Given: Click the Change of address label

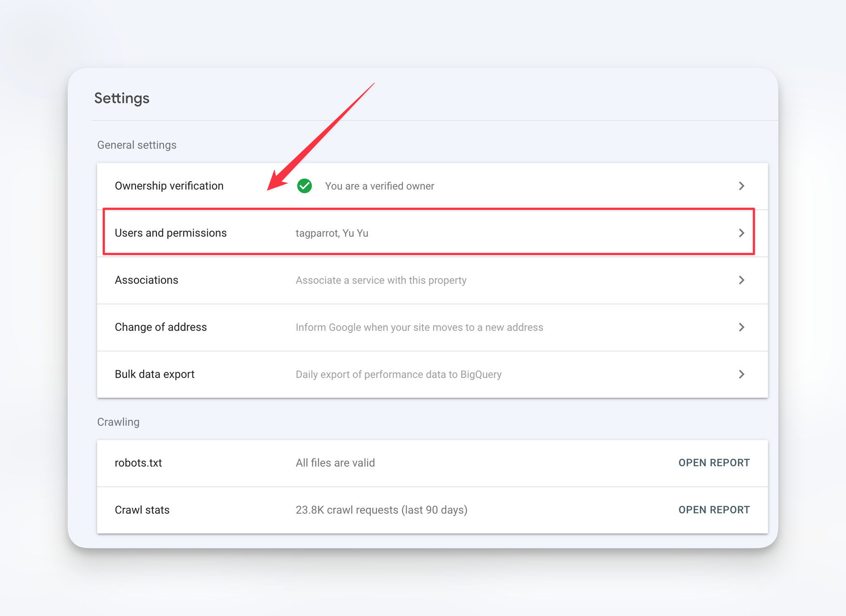Looking at the screenshot, I should pyautogui.click(x=161, y=327).
